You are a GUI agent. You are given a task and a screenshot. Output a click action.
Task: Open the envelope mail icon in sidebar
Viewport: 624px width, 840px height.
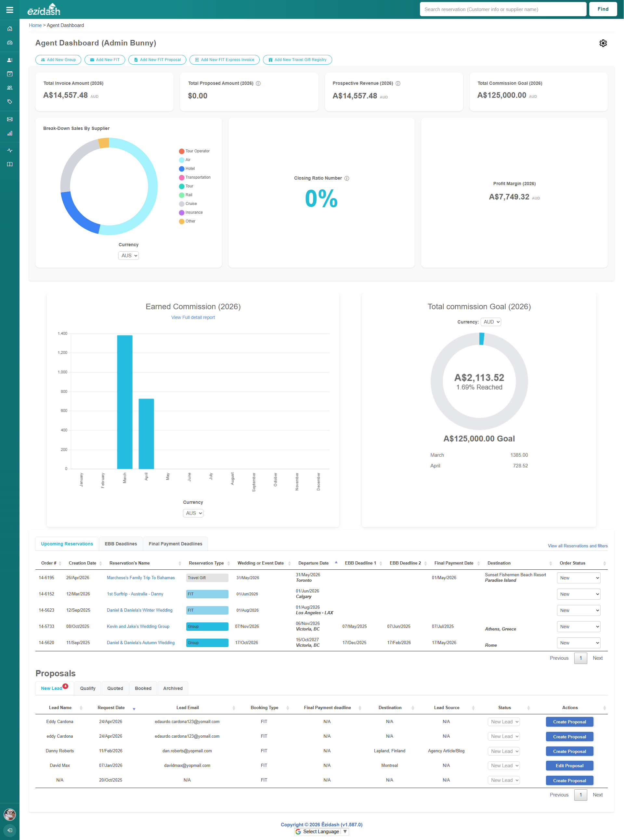[x=10, y=119]
